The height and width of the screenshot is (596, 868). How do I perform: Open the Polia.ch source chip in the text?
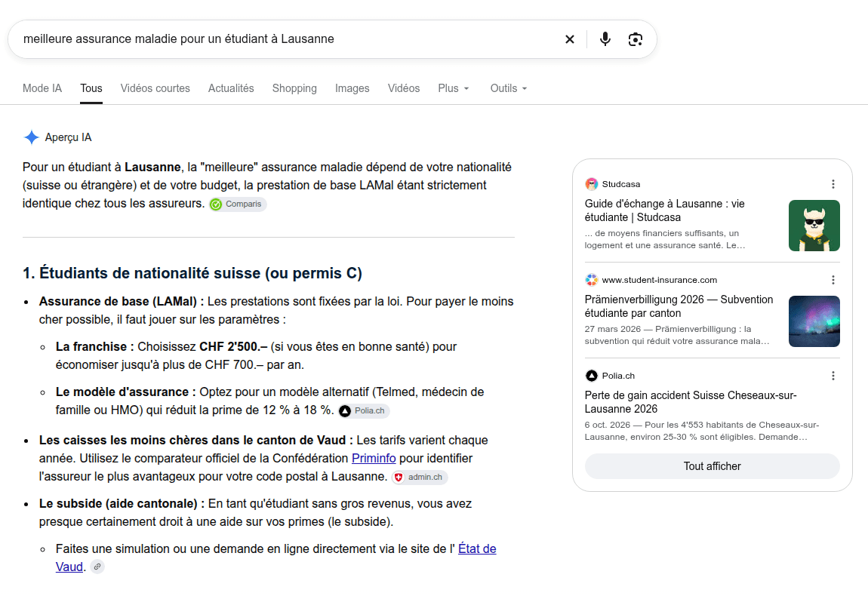(x=364, y=410)
